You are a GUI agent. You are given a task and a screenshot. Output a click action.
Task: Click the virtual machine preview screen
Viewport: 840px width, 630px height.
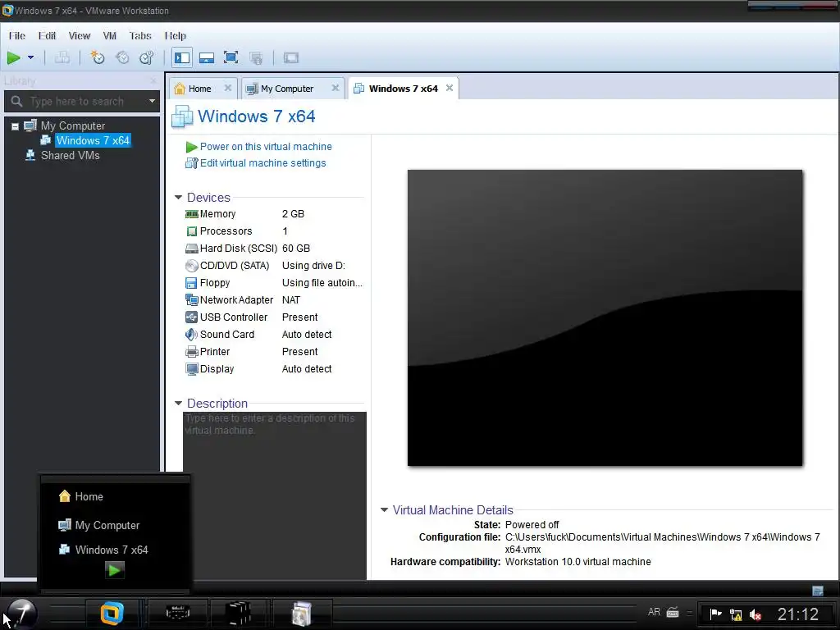pos(605,317)
